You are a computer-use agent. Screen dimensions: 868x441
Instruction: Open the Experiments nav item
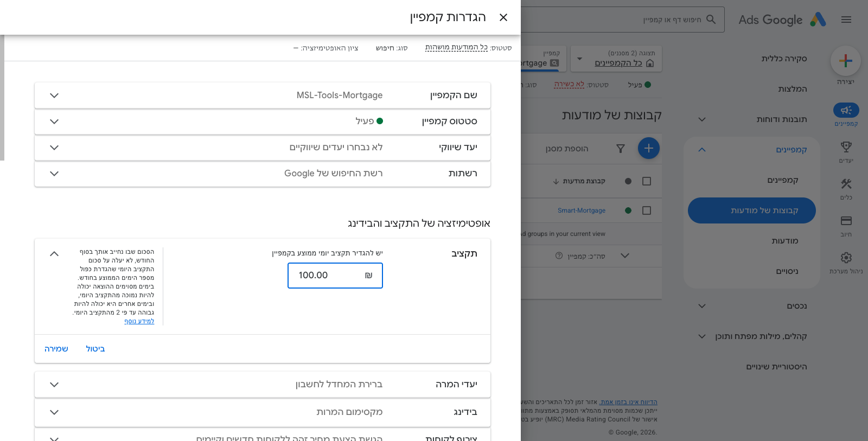click(787, 271)
